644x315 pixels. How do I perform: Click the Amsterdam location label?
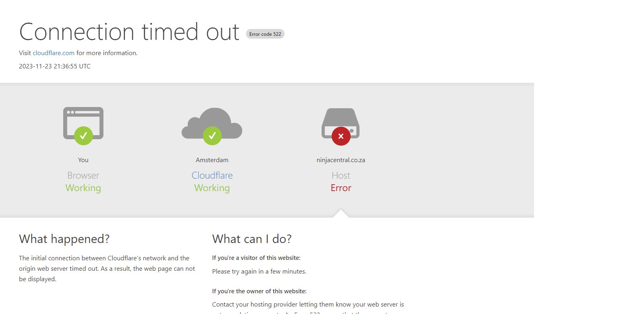pos(212,160)
